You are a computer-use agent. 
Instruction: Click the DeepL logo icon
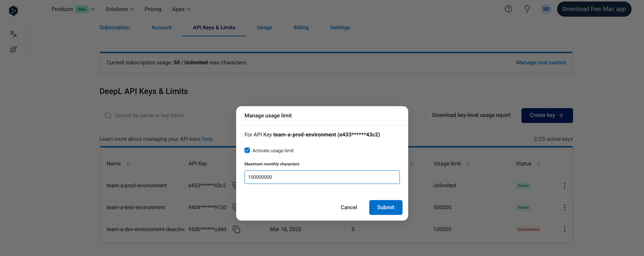click(13, 11)
